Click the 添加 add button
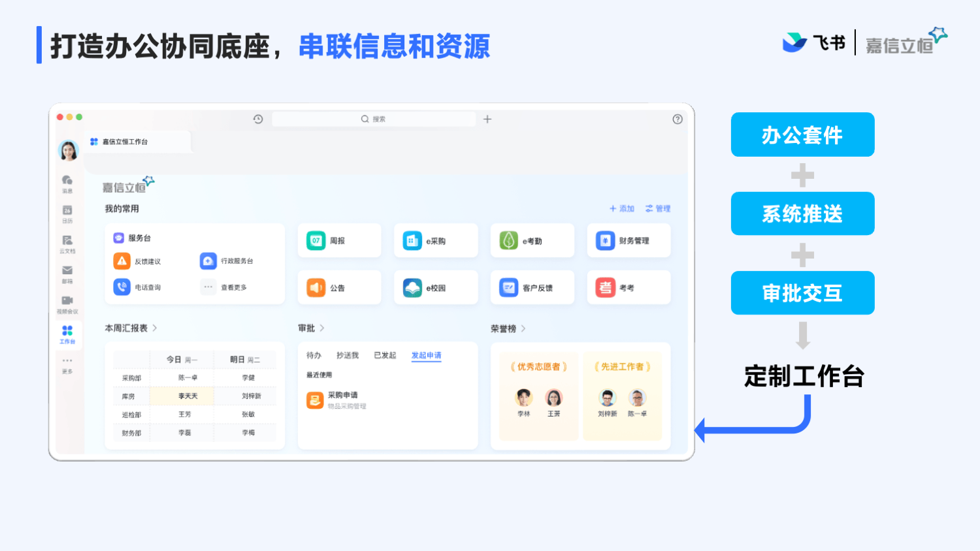 coord(622,209)
